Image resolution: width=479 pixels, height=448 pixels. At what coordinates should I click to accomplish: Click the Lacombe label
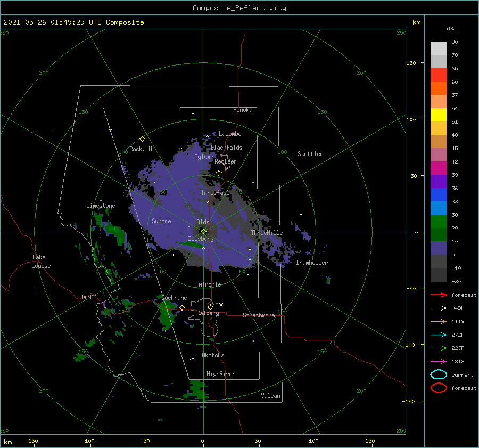230,134
